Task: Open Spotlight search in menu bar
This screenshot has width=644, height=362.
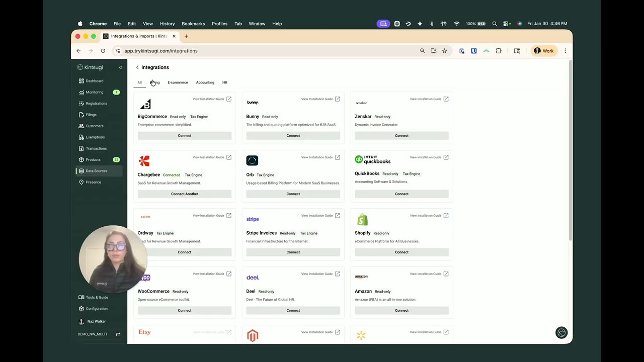Action: click(x=495, y=24)
